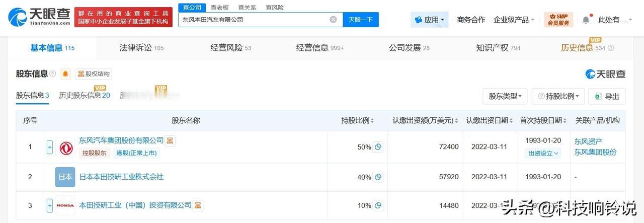Select 经营信息 tab
Screen dimensions: 644x223
pos(319,48)
